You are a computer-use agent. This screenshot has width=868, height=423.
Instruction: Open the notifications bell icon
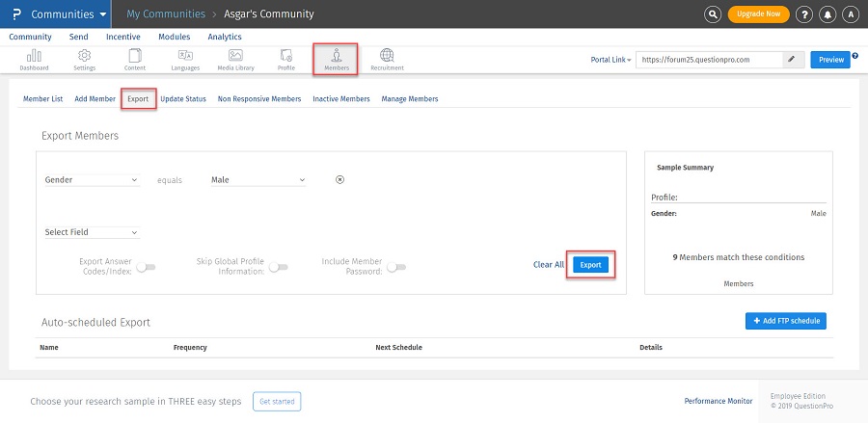[x=827, y=14]
